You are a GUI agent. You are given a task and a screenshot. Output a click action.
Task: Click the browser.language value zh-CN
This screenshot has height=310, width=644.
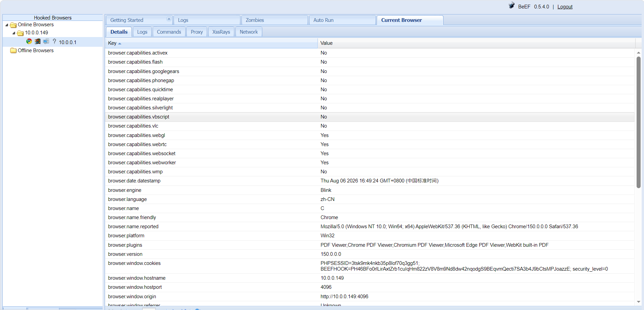tap(328, 199)
